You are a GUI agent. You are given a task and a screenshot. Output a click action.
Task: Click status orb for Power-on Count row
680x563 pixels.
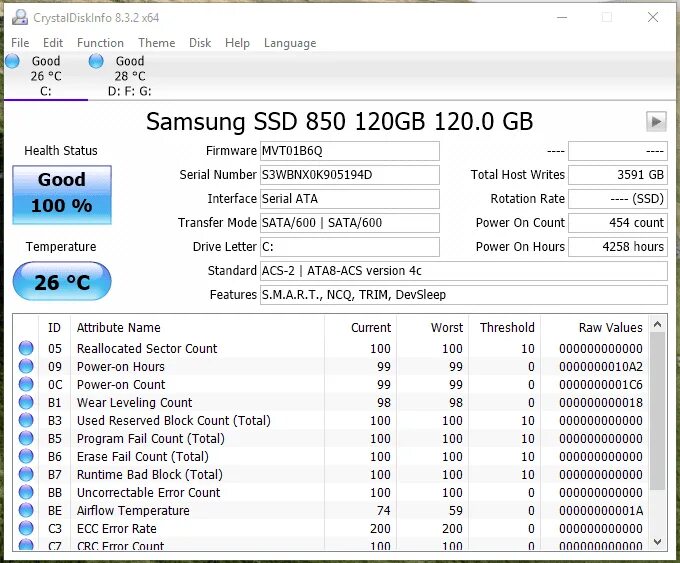pos(26,384)
